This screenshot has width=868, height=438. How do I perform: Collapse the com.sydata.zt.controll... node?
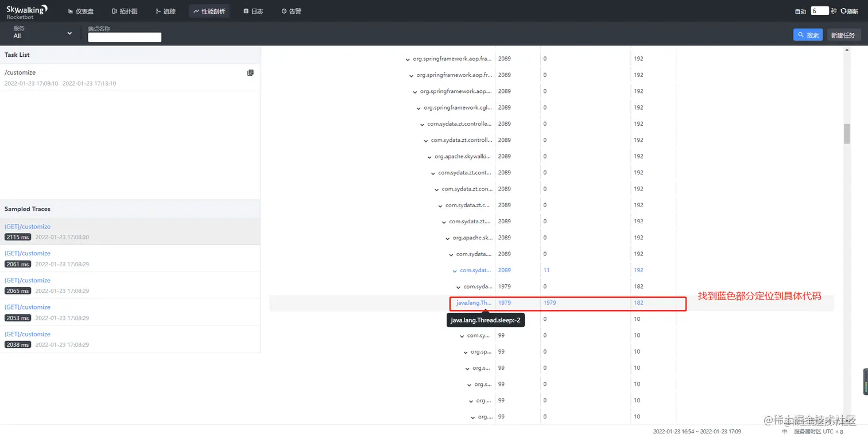(425, 141)
